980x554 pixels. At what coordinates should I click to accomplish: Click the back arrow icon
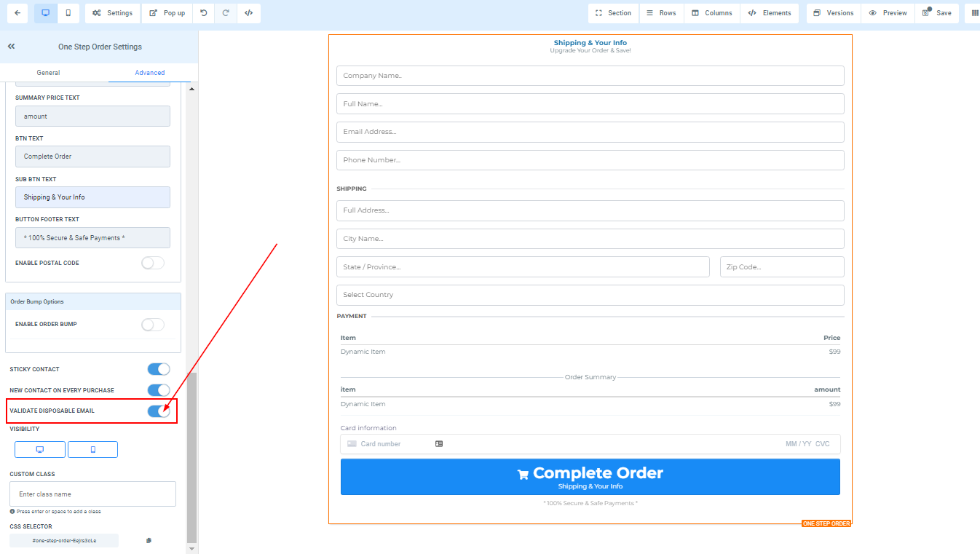(x=17, y=13)
